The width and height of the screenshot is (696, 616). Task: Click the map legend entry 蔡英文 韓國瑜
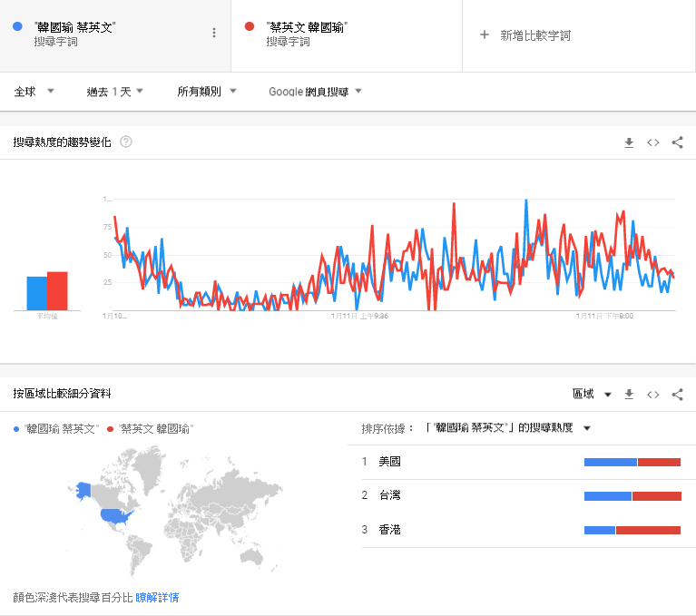click(x=150, y=429)
